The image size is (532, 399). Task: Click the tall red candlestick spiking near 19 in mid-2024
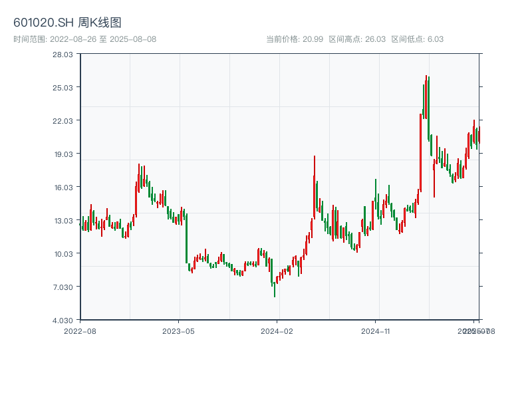pos(314,188)
